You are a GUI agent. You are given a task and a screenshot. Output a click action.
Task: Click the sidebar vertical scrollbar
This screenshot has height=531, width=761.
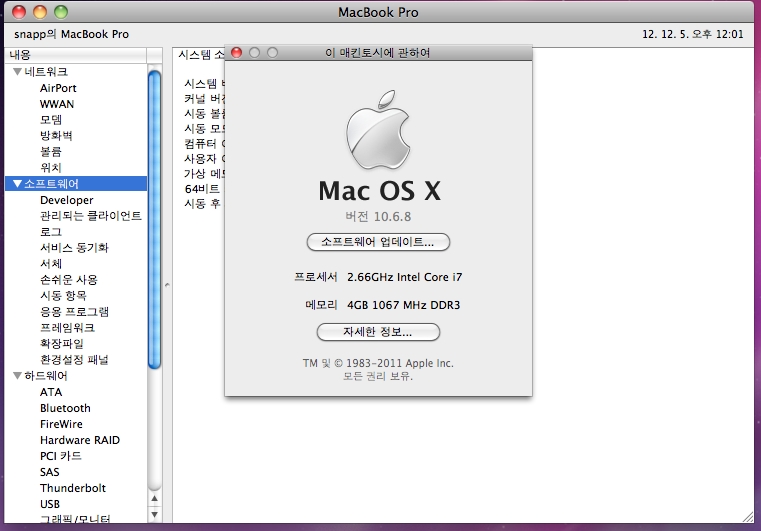point(154,220)
